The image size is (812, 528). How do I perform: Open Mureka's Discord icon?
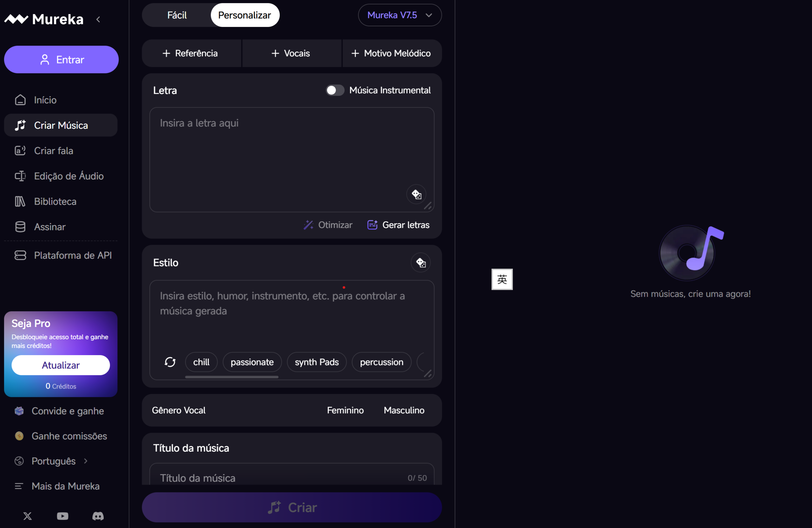[x=98, y=516]
